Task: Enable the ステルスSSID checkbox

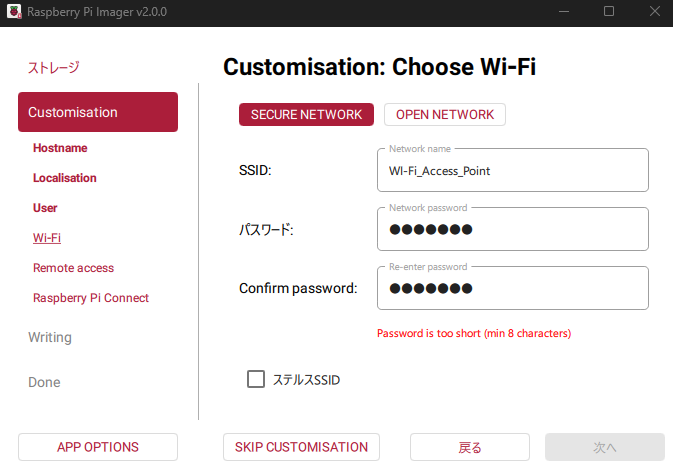Action: coord(256,379)
